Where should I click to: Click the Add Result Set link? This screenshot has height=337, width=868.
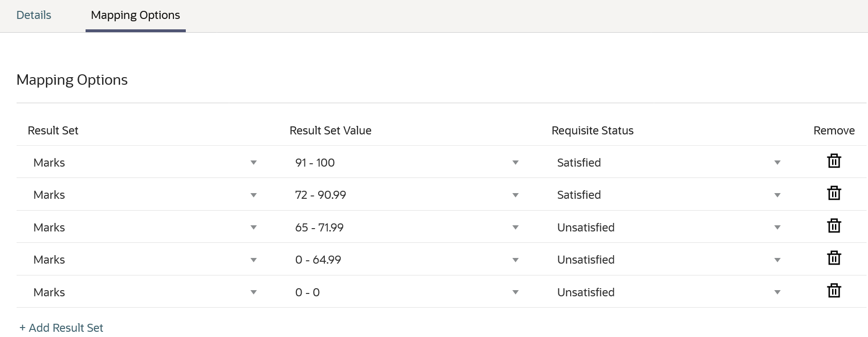[61, 328]
